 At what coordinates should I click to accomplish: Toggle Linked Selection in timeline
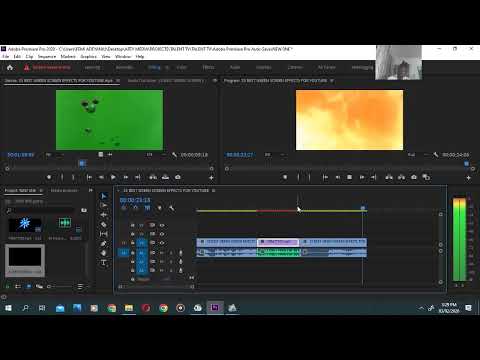click(x=147, y=208)
